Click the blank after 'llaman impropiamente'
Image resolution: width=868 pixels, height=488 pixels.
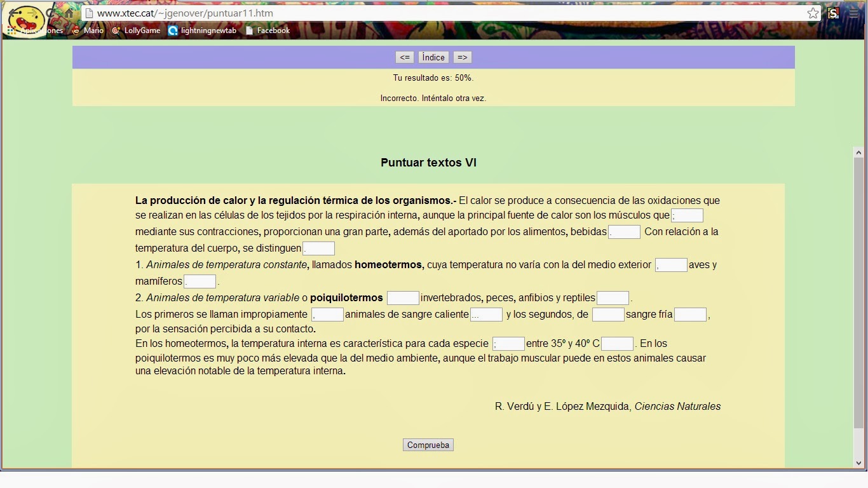coord(328,315)
